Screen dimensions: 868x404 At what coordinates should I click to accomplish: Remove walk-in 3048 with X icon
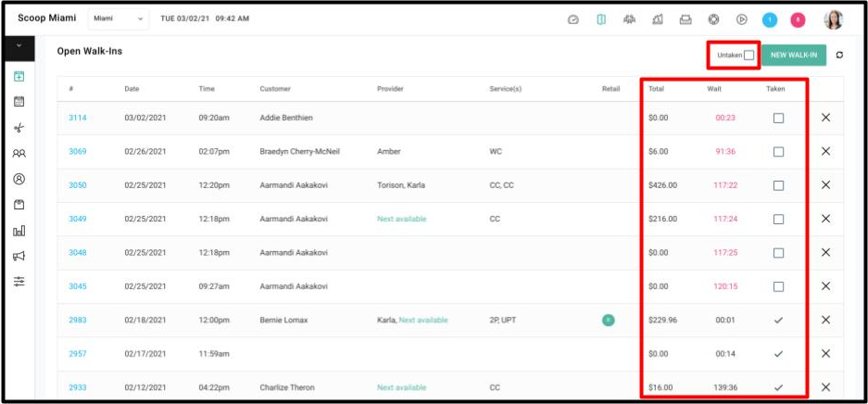click(x=825, y=252)
